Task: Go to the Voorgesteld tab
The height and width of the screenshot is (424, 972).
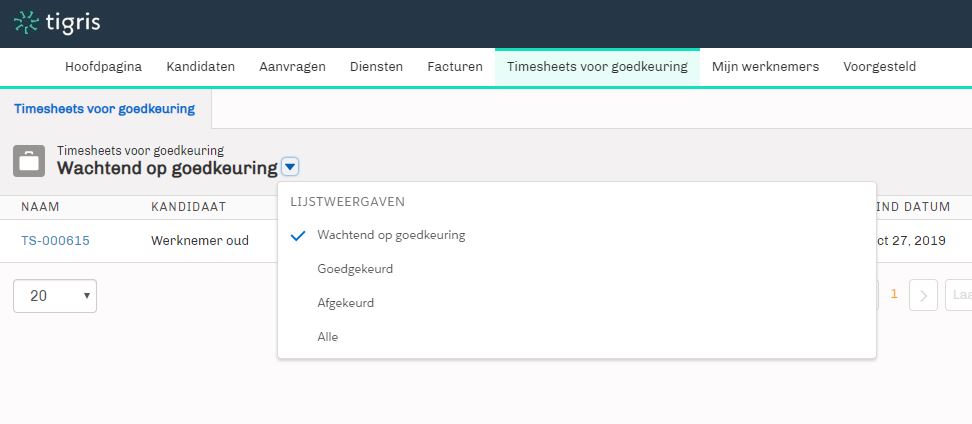Action: tap(879, 67)
